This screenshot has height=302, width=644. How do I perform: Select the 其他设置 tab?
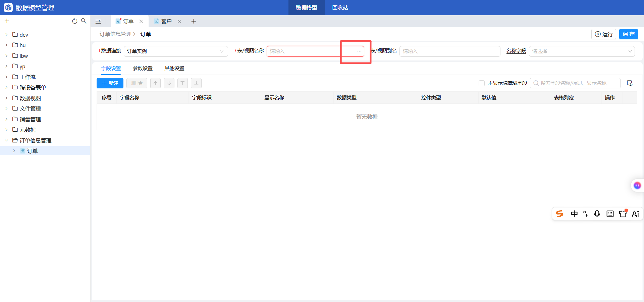click(174, 69)
